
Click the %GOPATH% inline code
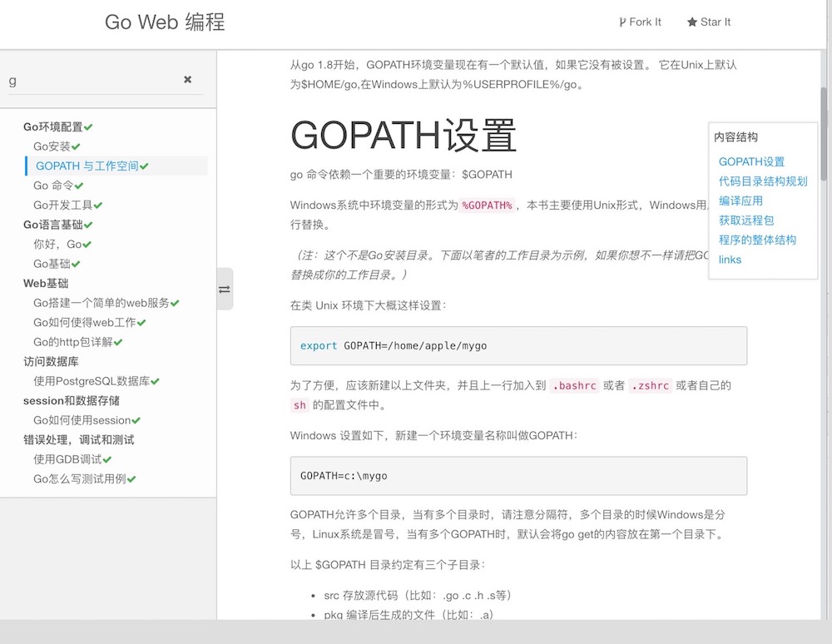[487, 206]
